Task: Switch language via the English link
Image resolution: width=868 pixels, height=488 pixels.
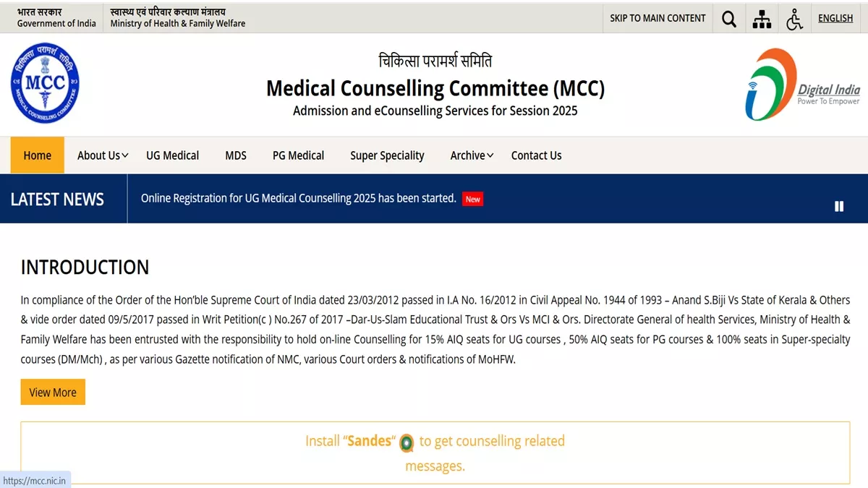Action: 835,18
